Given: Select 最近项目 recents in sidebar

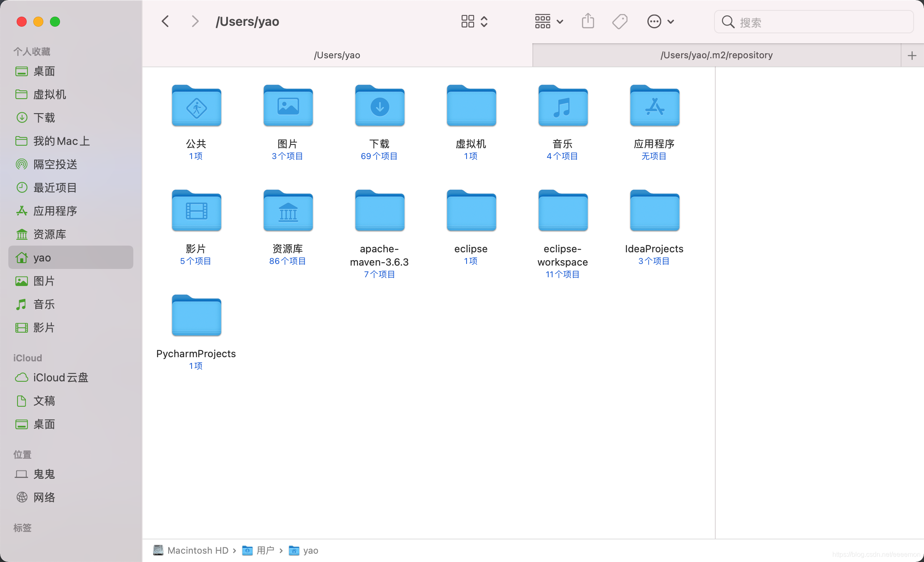Looking at the screenshot, I should tap(55, 188).
